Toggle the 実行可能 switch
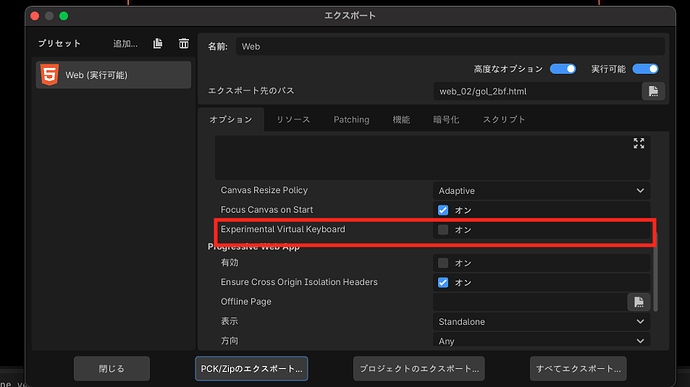Screen dimensions: 690x387 coord(645,69)
